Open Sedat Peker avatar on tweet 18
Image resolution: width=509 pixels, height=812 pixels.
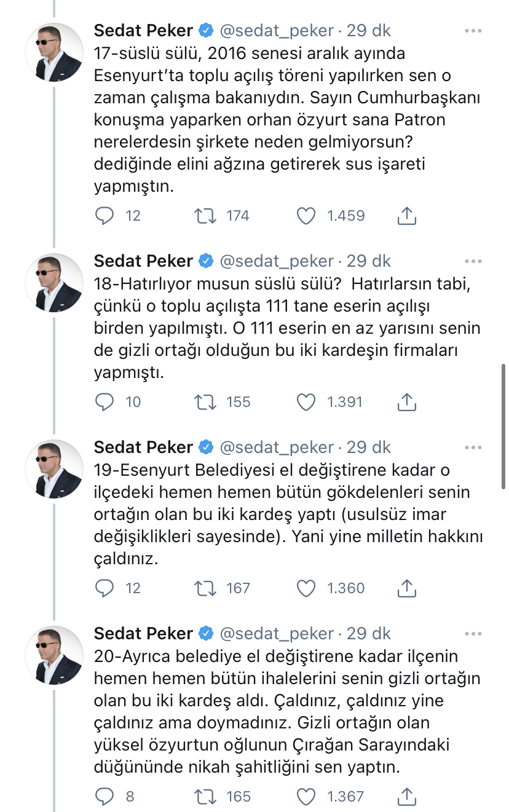pyautogui.click(x=54, y=282)
